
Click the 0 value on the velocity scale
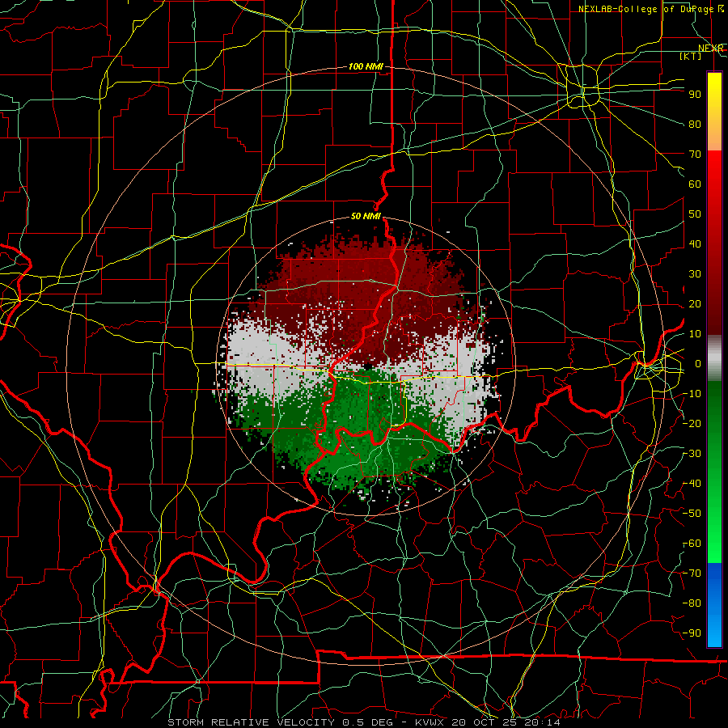pos(698,363)
